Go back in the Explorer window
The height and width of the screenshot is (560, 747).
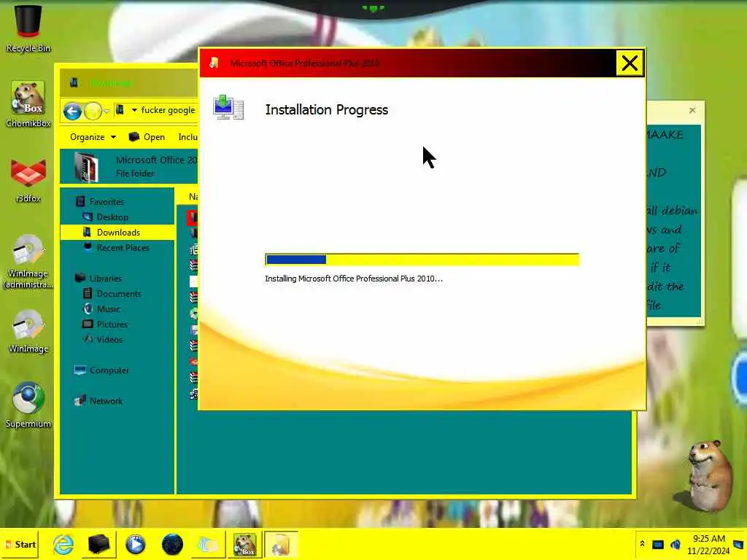[72, 112]
